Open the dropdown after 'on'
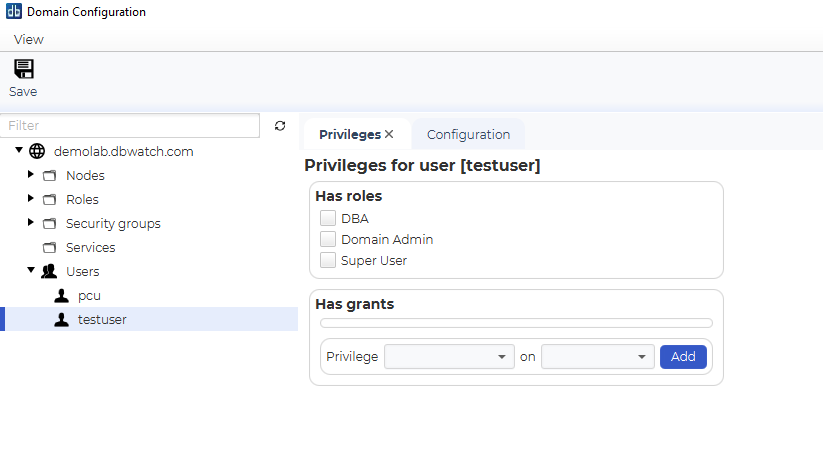823x475 pixels. click(x=598, y=357)
